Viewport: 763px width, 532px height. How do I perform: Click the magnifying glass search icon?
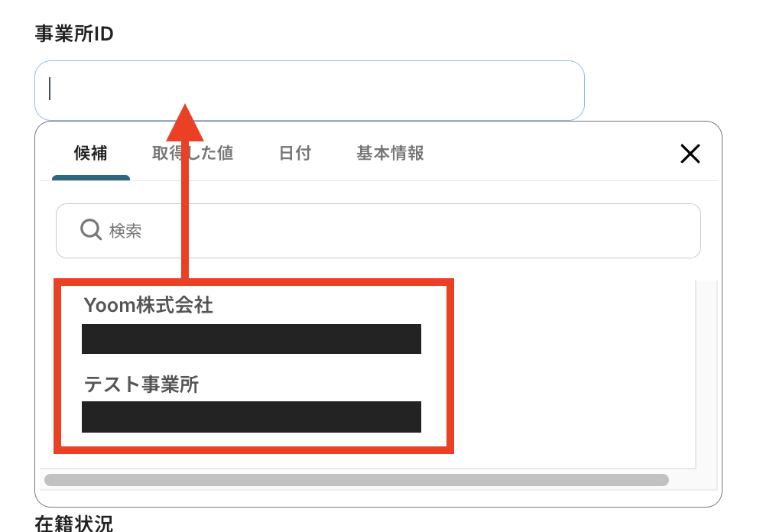(x=91, y=229)
